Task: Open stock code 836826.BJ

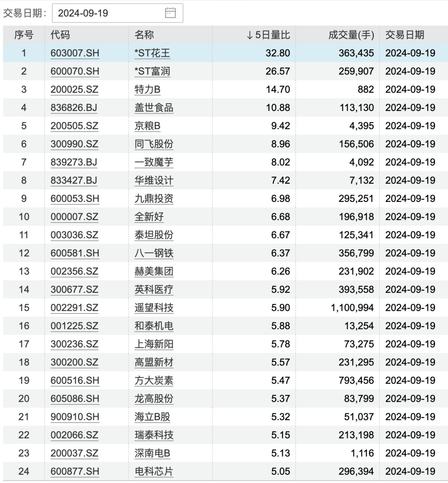Action: pos(74,108)
